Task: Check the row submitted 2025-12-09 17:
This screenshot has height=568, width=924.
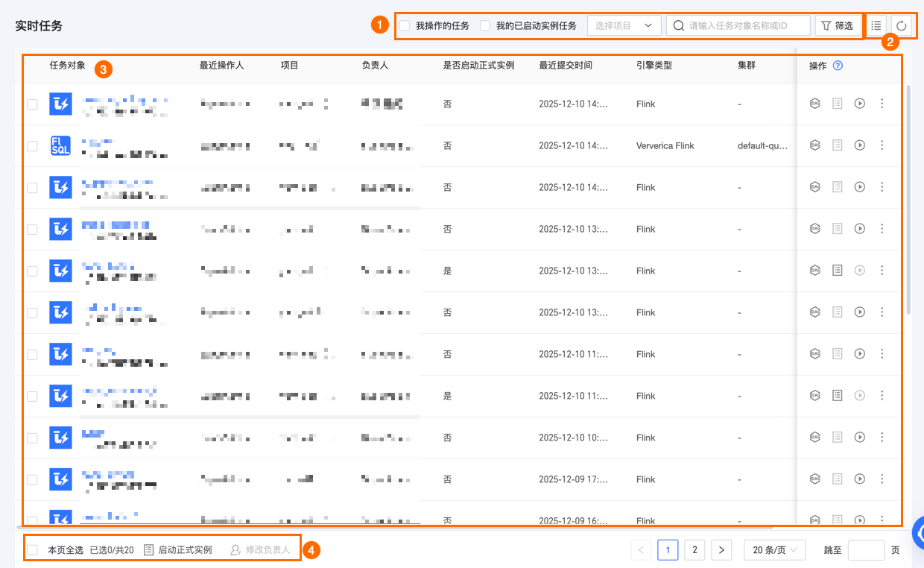Action: pyautogui.click(x=32, y=480)
